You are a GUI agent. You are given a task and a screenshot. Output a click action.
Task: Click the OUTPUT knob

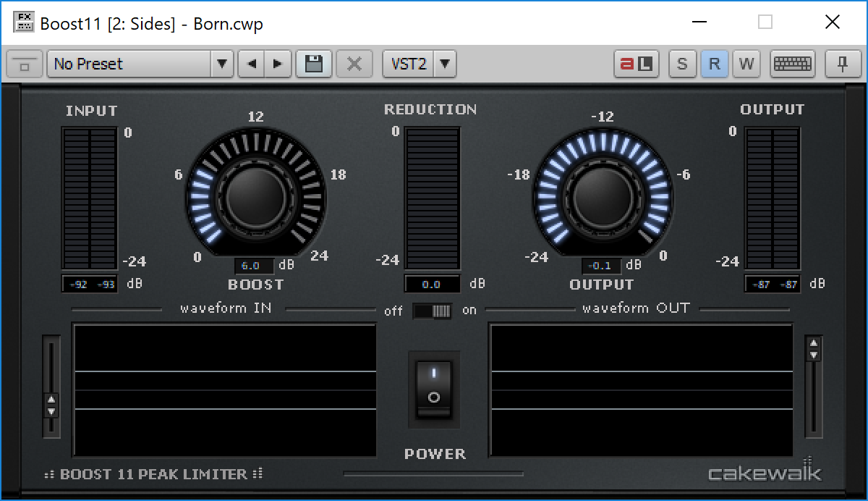click(603, 193)
